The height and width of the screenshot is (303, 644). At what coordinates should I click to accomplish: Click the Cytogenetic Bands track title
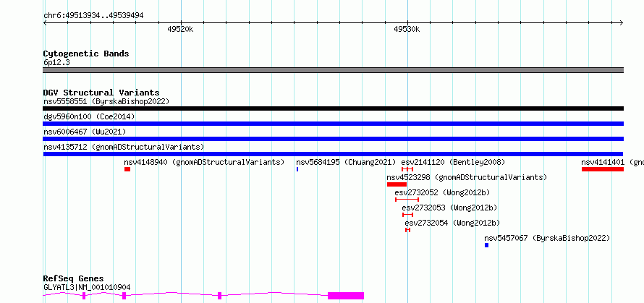click(86, 54)
